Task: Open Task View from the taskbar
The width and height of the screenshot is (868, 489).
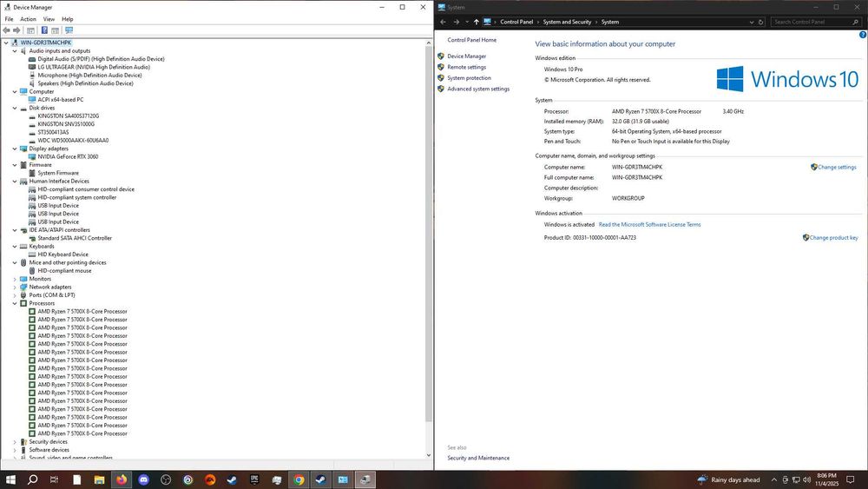Action: (54, 479)
